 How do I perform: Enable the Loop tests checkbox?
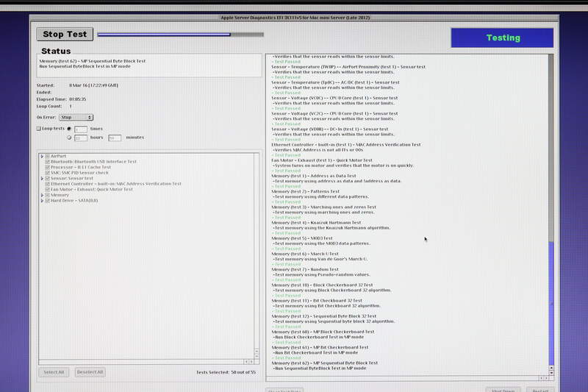(40, 129)
